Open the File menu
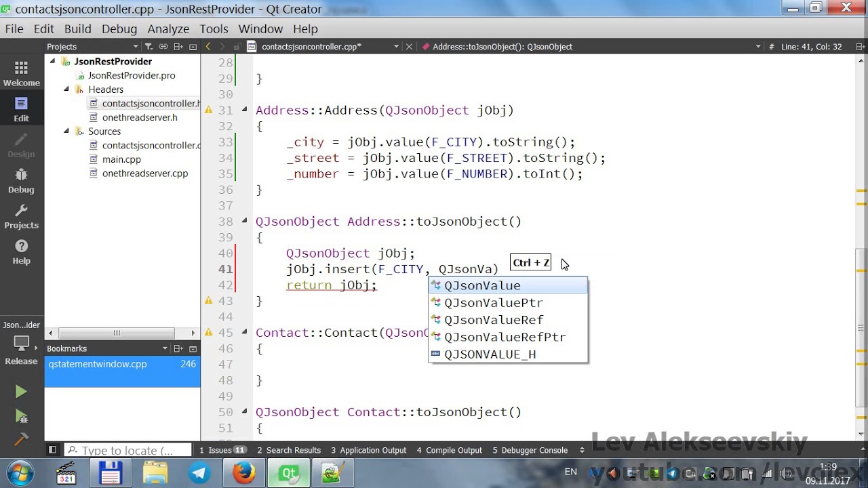This screenshot has width=868, height=488. click(14, 29)
